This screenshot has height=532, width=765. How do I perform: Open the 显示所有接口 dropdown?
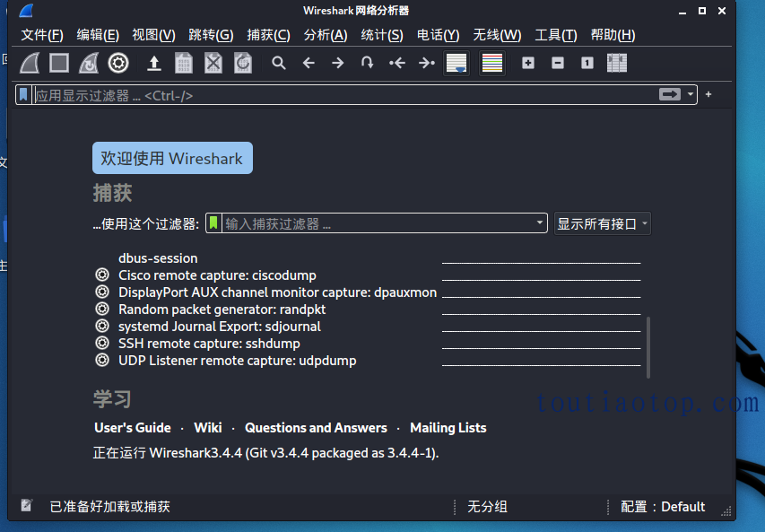point(602,223)
